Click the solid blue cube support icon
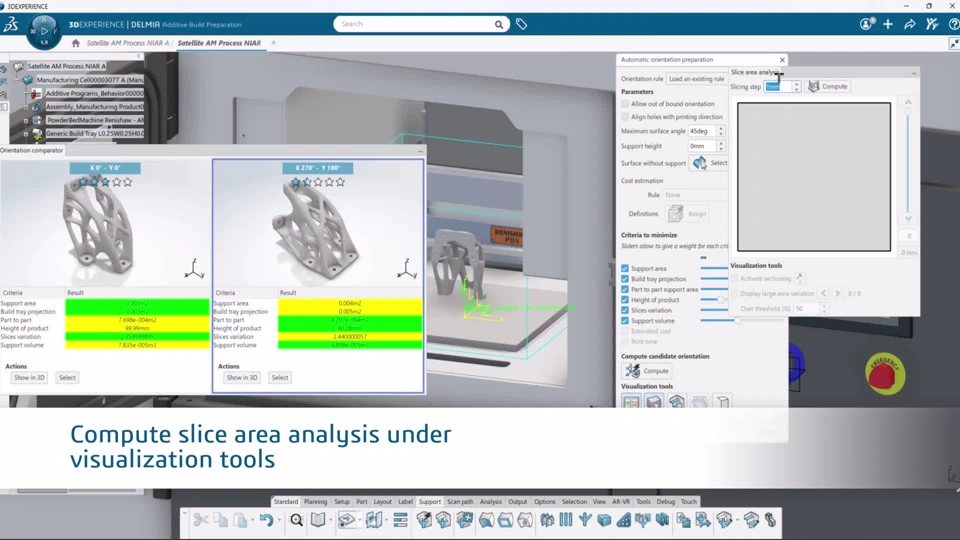 pyautogui.click(x=604, y=520)
